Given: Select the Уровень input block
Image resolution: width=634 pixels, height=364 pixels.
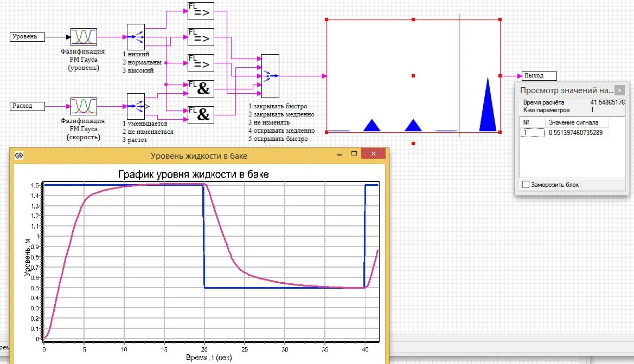Looking at the screenshot, I should pyautogui.click(x=27, y=37).
